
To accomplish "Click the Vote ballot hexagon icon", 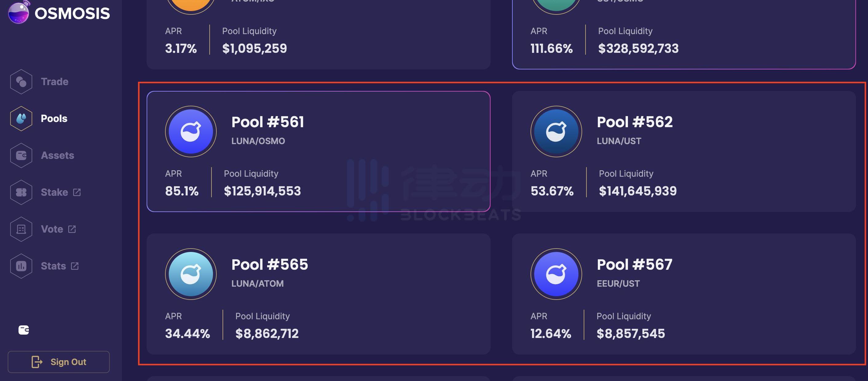I will point(21,229).
